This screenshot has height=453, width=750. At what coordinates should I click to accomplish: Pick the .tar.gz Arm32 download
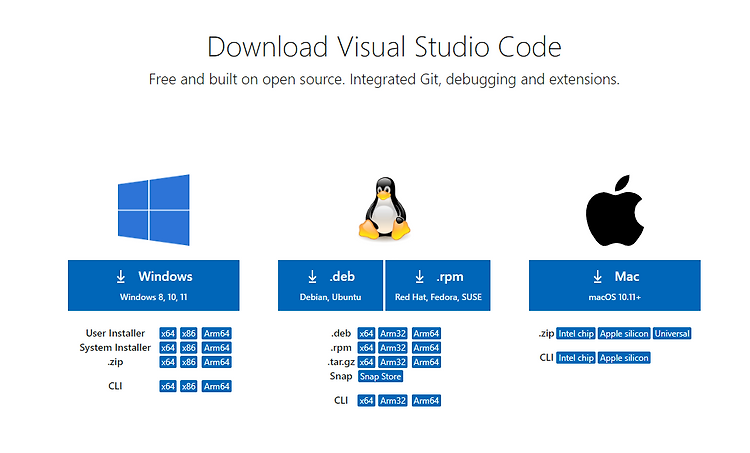(x=393, y=362)
